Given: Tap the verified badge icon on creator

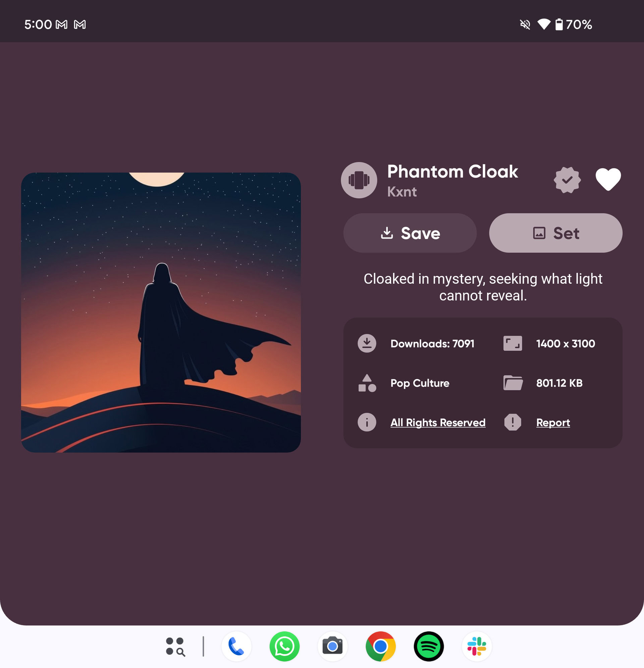Looking at the screenshot, I should tap(567, 180).
